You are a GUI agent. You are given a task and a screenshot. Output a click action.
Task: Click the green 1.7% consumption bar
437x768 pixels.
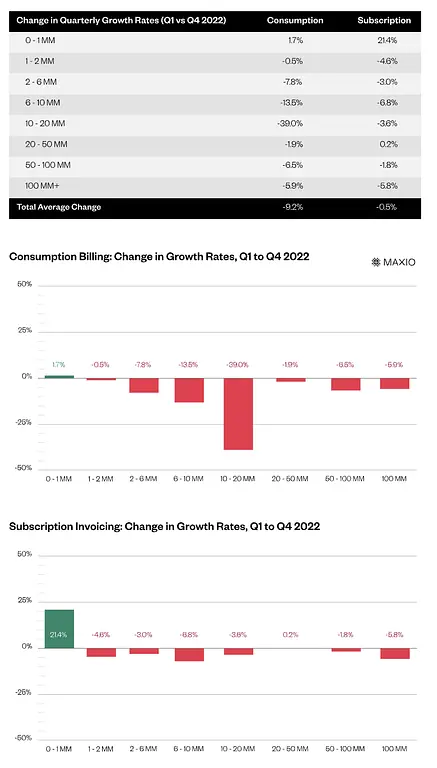pyautogui.click(x=59, y=377)
